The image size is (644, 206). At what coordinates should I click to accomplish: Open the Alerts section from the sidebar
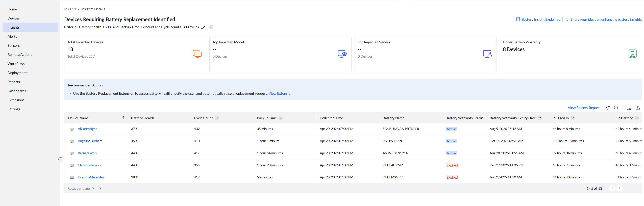(12, 36)
